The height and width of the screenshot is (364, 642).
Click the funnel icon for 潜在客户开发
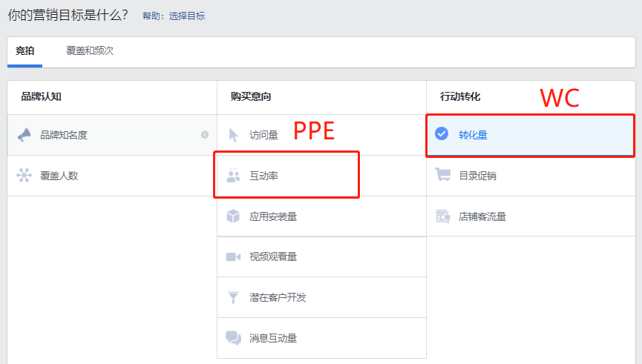(233, 297)
